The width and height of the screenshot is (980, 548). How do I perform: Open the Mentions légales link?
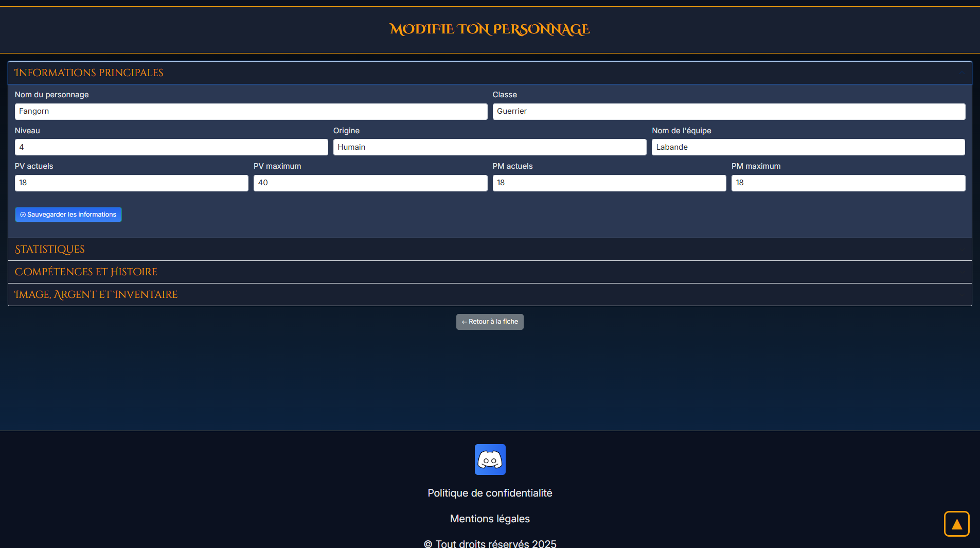490,519
